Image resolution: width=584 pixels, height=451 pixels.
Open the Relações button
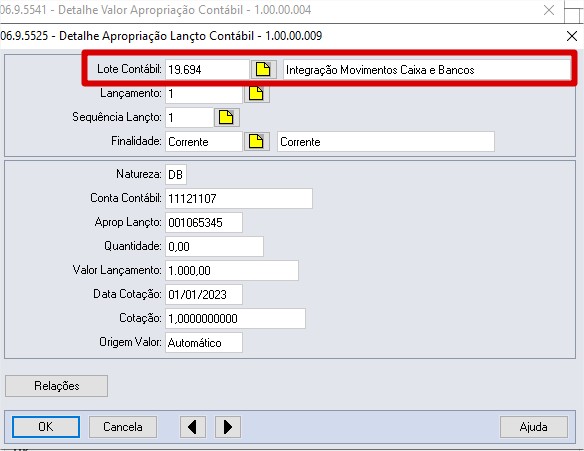tap(56, 386)
